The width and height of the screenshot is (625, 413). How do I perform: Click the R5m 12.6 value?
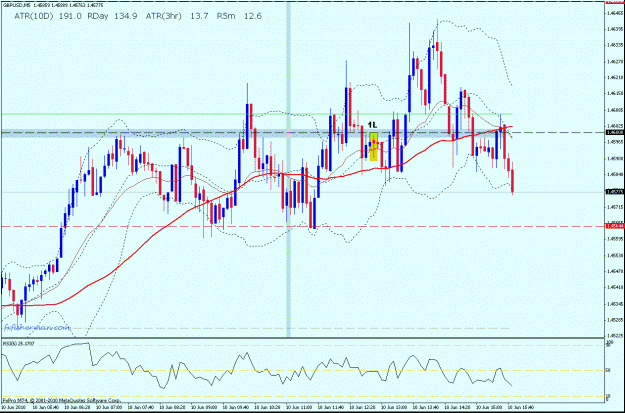pos(240,16)
